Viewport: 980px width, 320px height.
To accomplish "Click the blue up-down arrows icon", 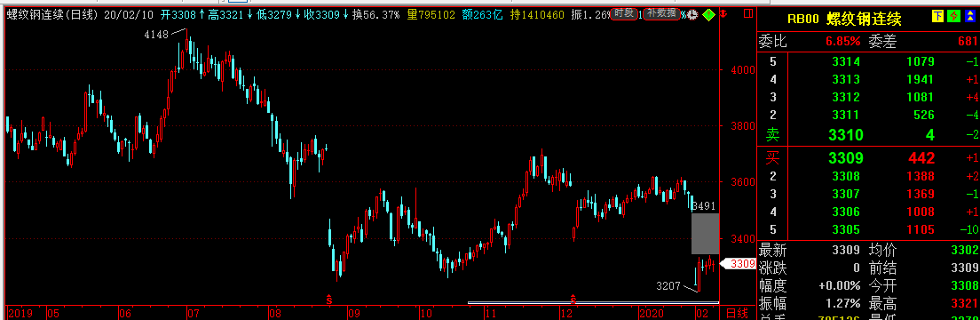I will point(970,16).
